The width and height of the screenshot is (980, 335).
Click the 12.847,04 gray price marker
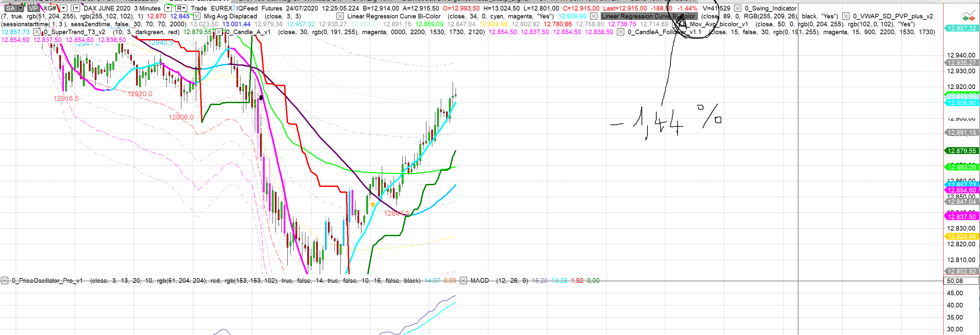(x=962, y=202)
